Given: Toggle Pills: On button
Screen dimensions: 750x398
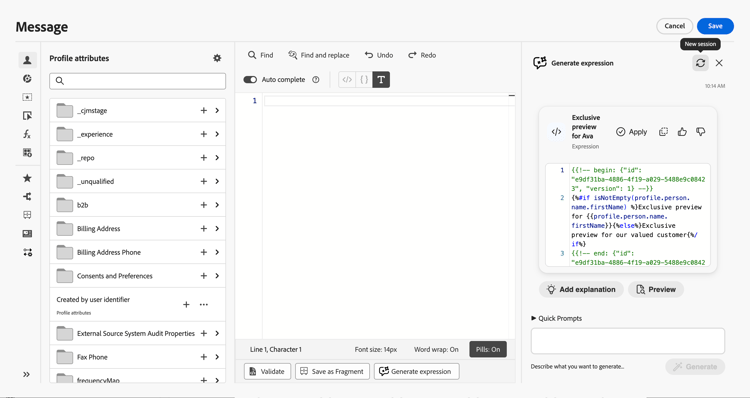Looking at the screenshot, I should (x=488, y=349).
